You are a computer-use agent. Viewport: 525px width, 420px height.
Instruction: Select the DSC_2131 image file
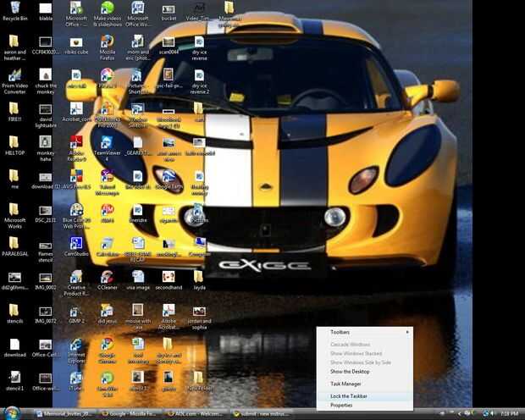(x=46, y=213)
